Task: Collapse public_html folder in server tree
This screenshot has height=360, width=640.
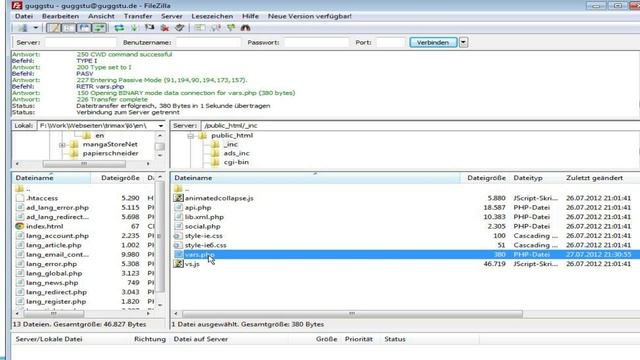Action: [x=190, y=136]
